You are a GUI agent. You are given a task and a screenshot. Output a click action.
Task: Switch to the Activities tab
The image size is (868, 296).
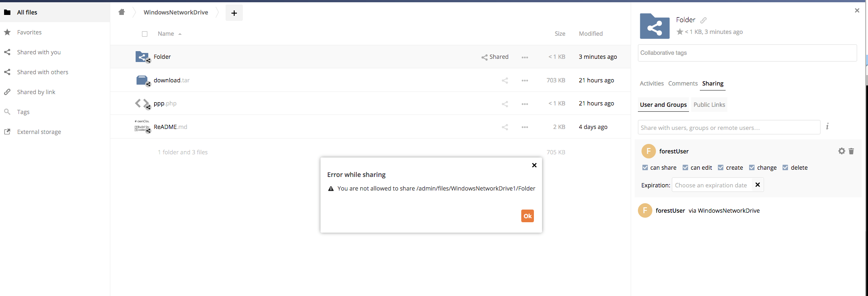pos(652,83)
